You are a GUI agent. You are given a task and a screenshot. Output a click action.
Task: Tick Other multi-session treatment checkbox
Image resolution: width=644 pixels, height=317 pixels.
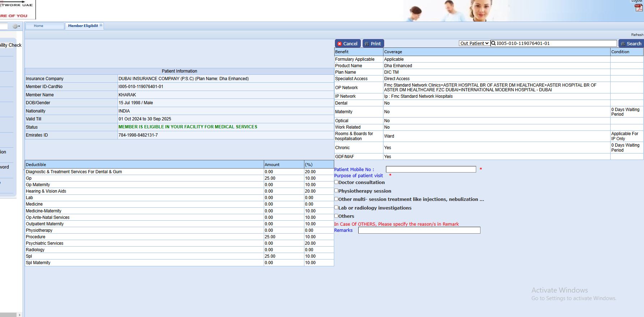336,199
